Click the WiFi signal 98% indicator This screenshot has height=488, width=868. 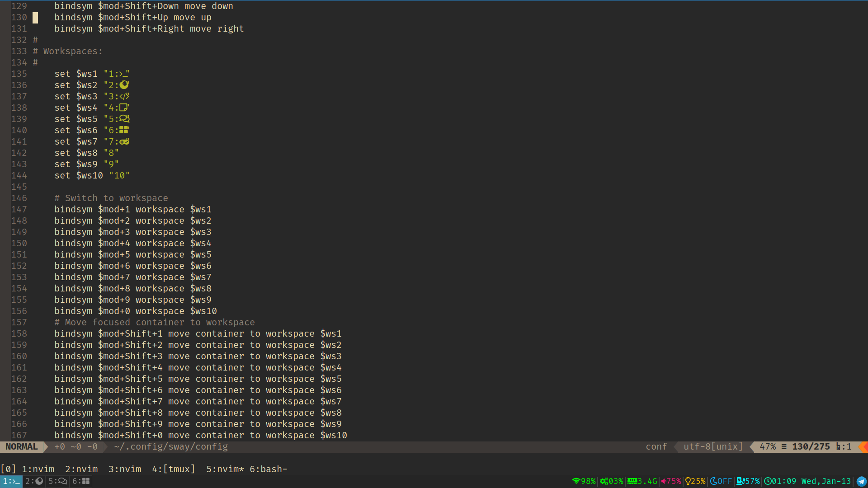coord(584,481)
